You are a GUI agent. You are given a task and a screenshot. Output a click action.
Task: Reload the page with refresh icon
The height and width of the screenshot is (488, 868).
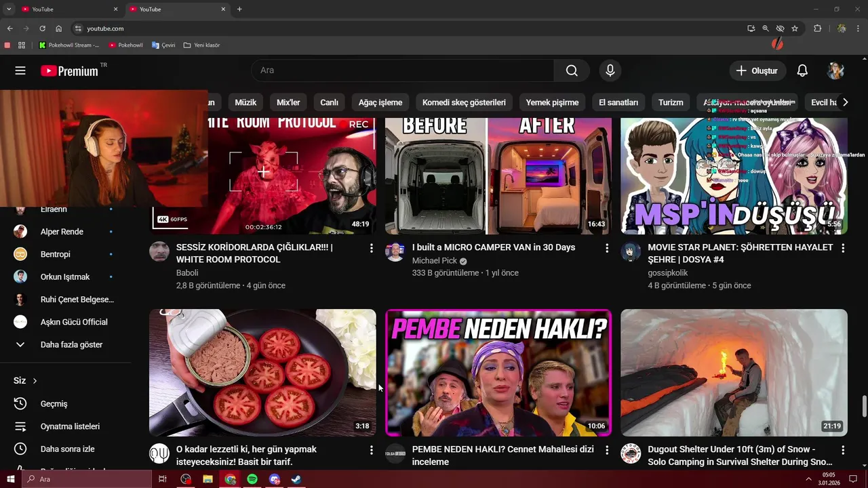tap(42, 28)
